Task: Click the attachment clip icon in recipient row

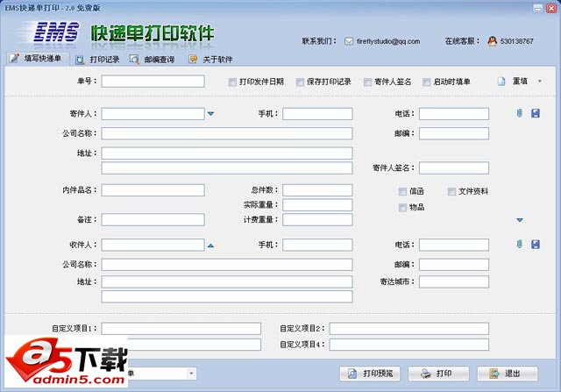Action: pos(520,244)
